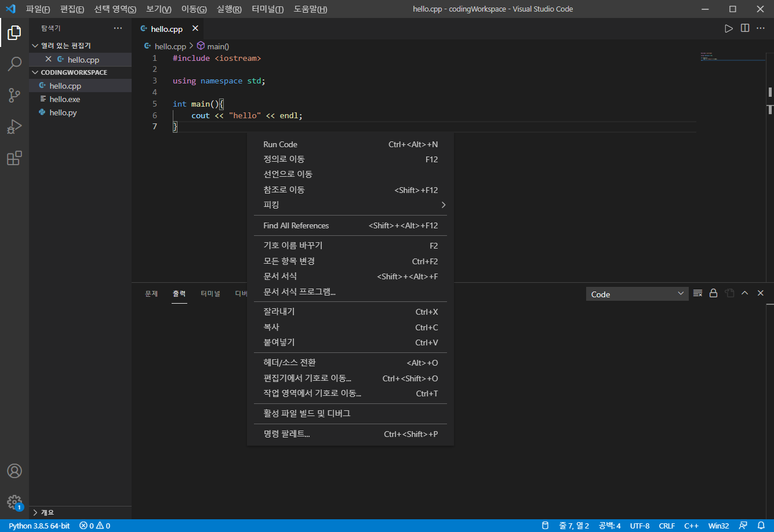Image resolution: width=774 pixels, height=532 pixels.
Task: Open the Edit menu
Action: coord(72,9)
